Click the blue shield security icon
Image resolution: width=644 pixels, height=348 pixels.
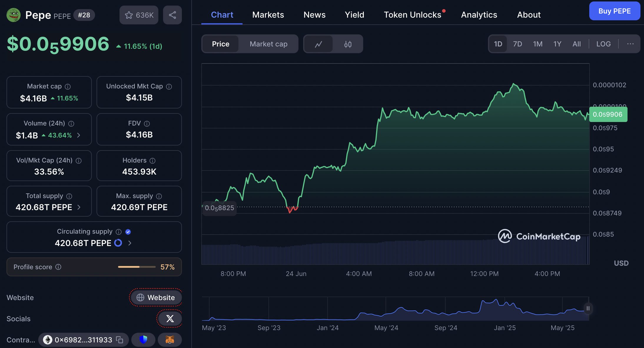(143, 340)
